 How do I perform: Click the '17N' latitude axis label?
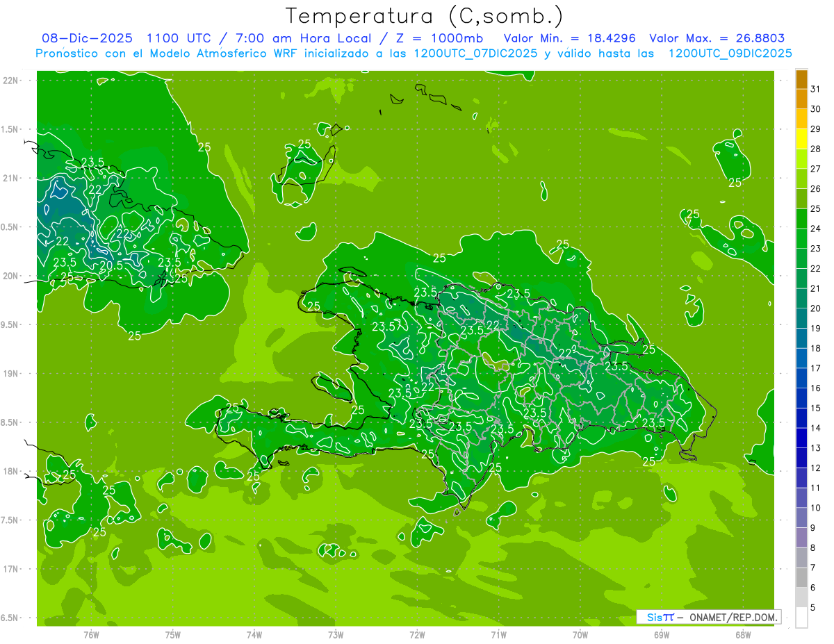[12, 569]
